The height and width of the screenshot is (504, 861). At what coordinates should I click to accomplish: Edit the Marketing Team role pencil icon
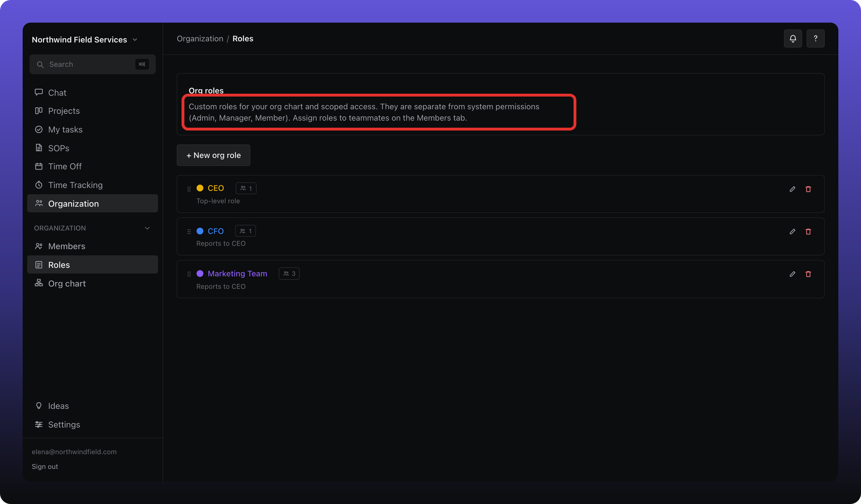coord(792,274)
